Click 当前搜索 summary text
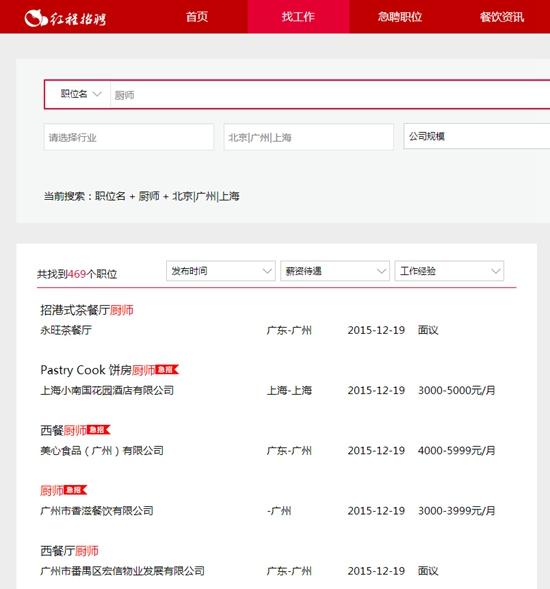This screenshot has height=589, width=550. pos(142,196)
